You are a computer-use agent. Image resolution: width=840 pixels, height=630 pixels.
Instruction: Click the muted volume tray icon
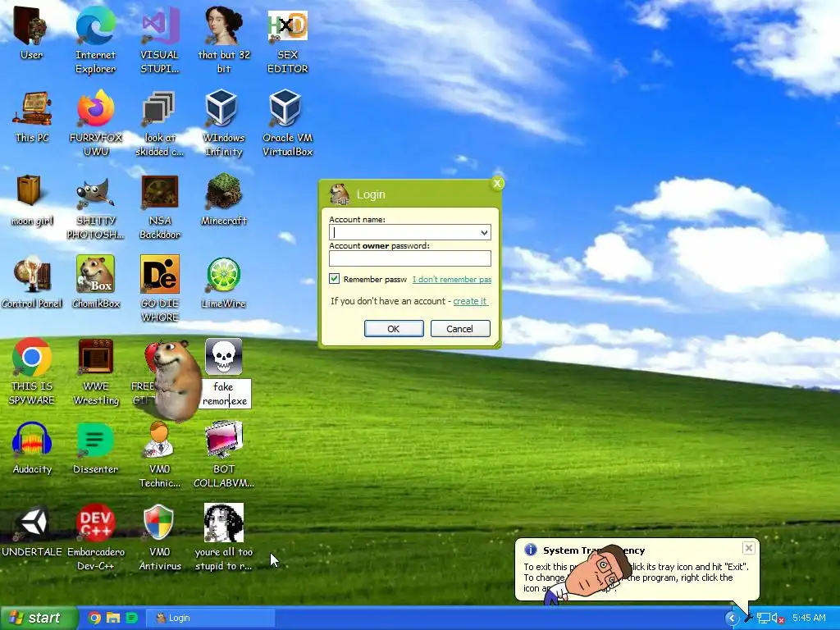click(778, 619)
